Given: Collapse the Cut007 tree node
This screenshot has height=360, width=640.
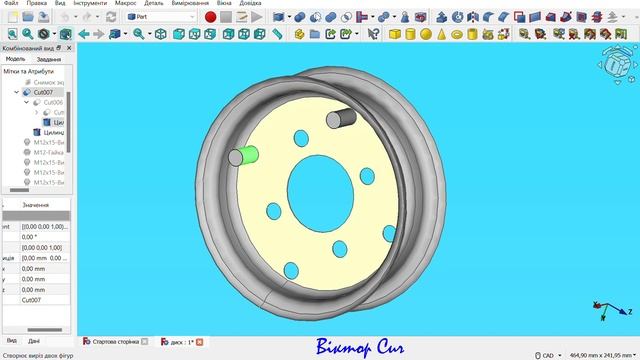Looking at the screenshot, I should 16,92.
